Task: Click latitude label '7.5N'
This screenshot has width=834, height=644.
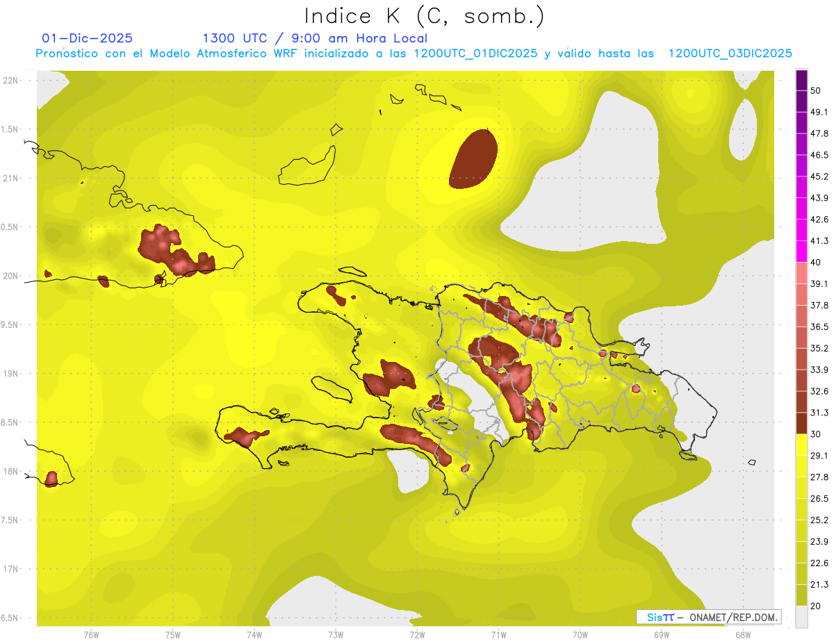Action: pyautogui.click(x=10, y=520)
